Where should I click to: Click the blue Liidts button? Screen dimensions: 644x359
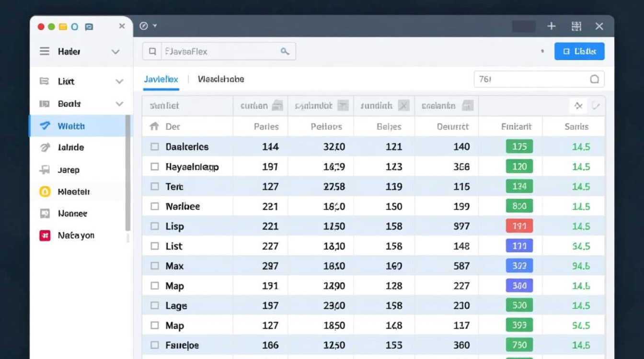click(579, 51)
